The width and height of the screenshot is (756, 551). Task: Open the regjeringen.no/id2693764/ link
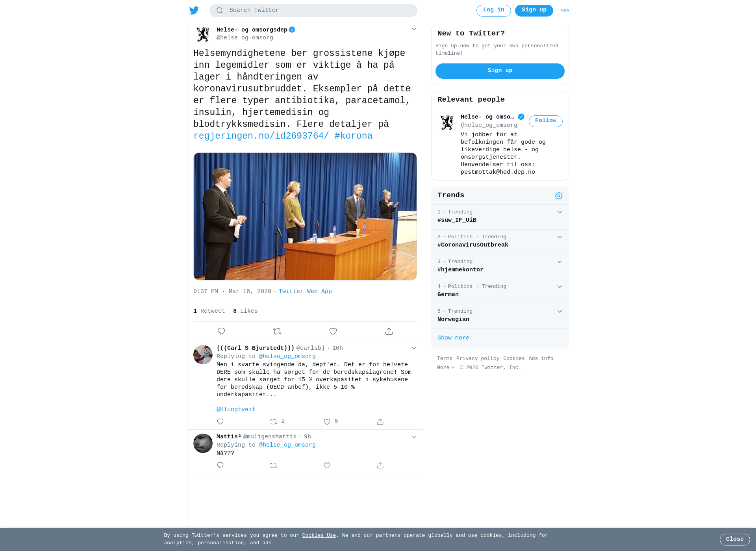click(261, 136)
